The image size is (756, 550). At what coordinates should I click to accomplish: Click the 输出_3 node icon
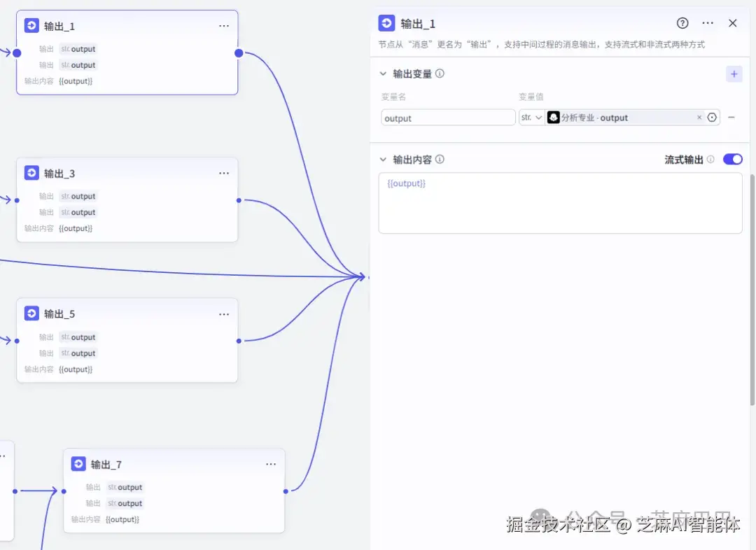tap(31, 173)
